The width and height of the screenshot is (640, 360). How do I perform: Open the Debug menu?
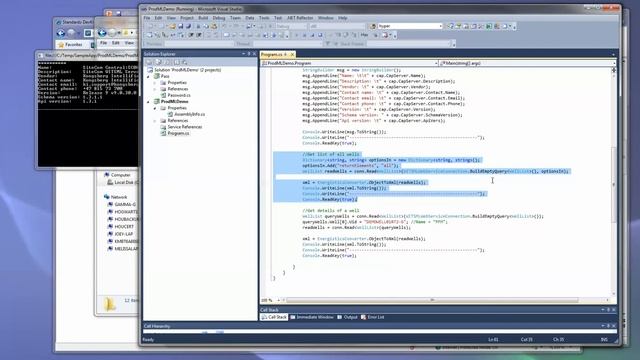tap(219, 18)
